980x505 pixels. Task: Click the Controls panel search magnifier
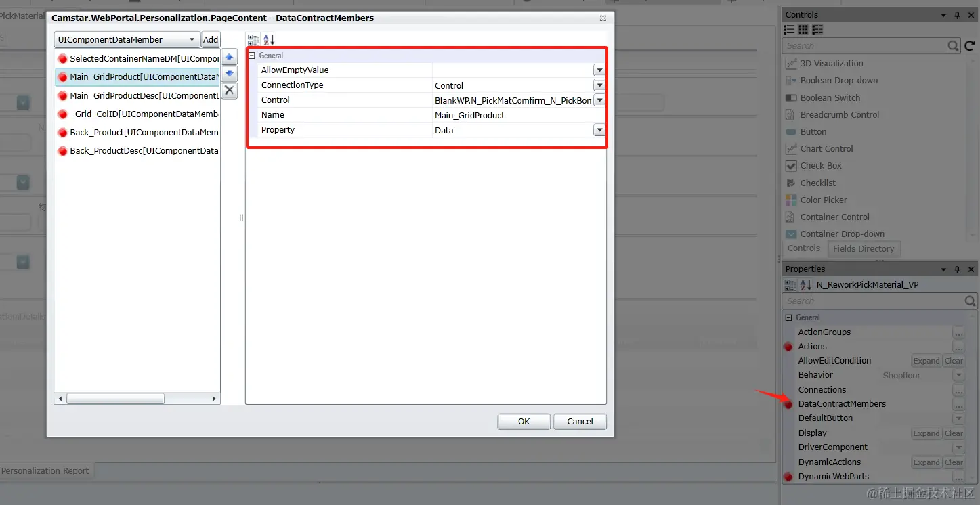click(953, 46)
